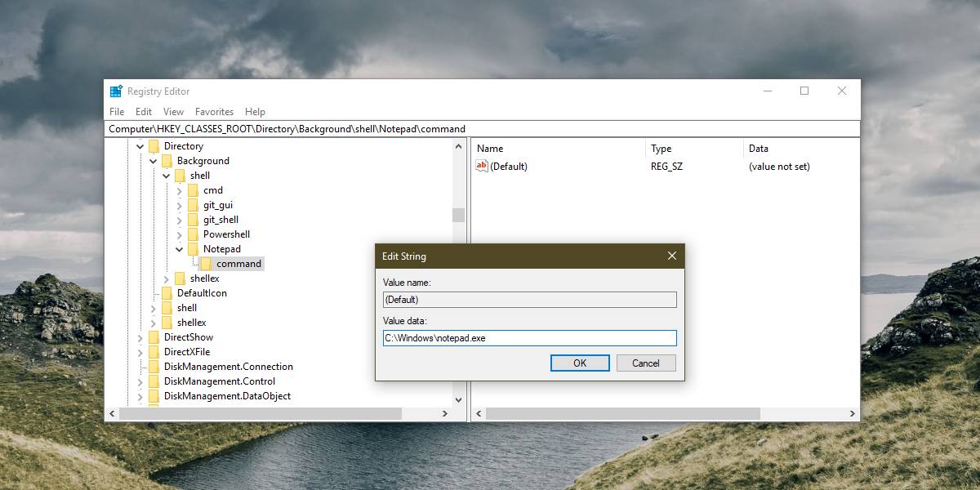The width and height of the screenshot is (980, 490).
Task: Select the git_gui folder icon
Action: [x=193, y=205]
